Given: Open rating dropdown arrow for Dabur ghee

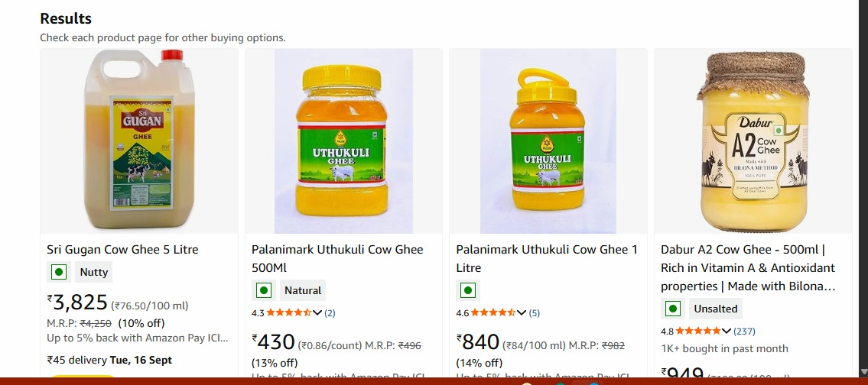Looking at the screenshot, I should [727, 332].
